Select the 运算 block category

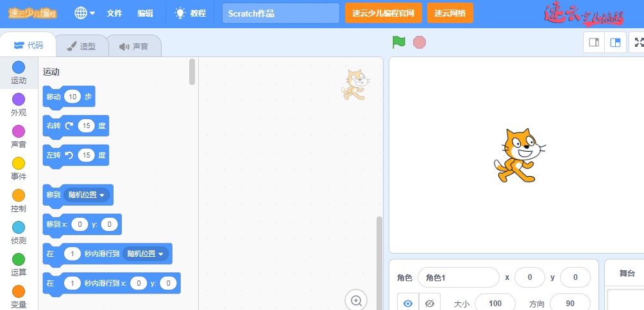19,265
